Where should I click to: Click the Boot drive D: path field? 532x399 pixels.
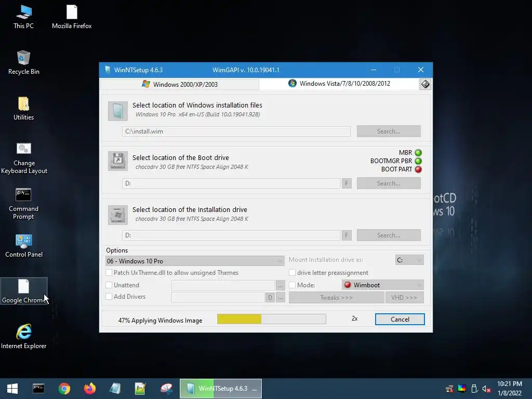click(x=231, y=183)
